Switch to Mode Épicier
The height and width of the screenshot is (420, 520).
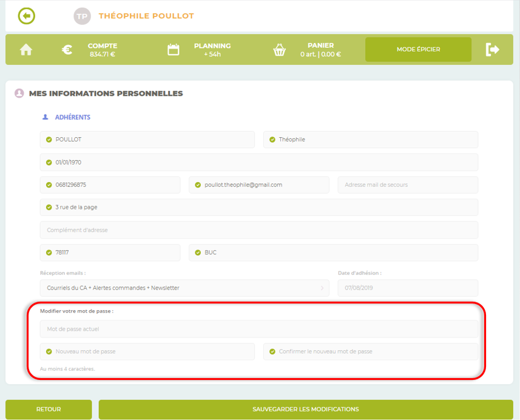418,50
